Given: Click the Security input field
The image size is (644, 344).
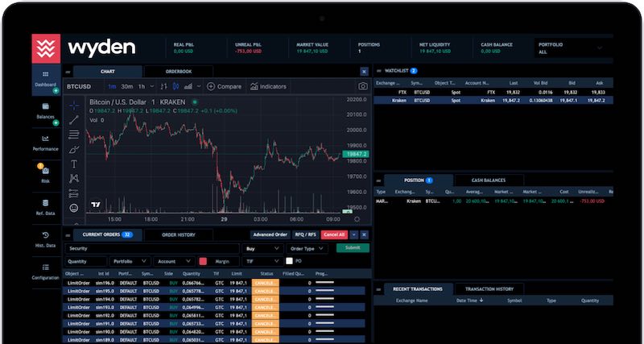Looking at the screenshot, I should click(x=152, y=249).
